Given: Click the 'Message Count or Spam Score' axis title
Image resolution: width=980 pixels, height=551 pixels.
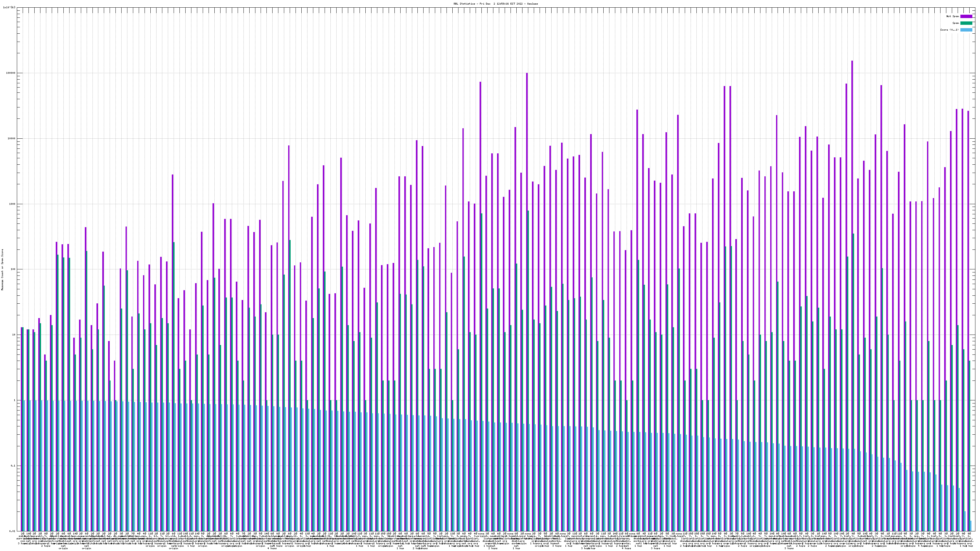Looking at the screenshot, I should click(2, 270).
